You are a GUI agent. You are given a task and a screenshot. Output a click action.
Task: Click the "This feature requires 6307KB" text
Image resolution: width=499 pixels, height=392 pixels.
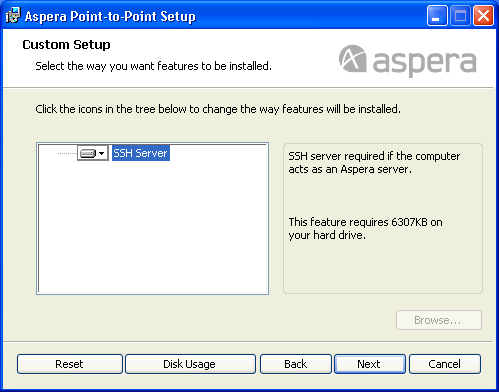click(x=365, y=228)
